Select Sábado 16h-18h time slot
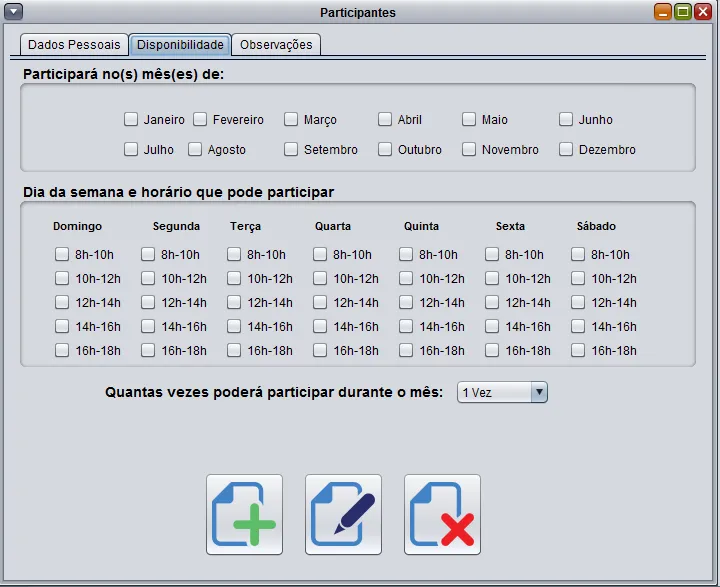The width and height of the screenshot is (720, 587). tap(578, 350)
